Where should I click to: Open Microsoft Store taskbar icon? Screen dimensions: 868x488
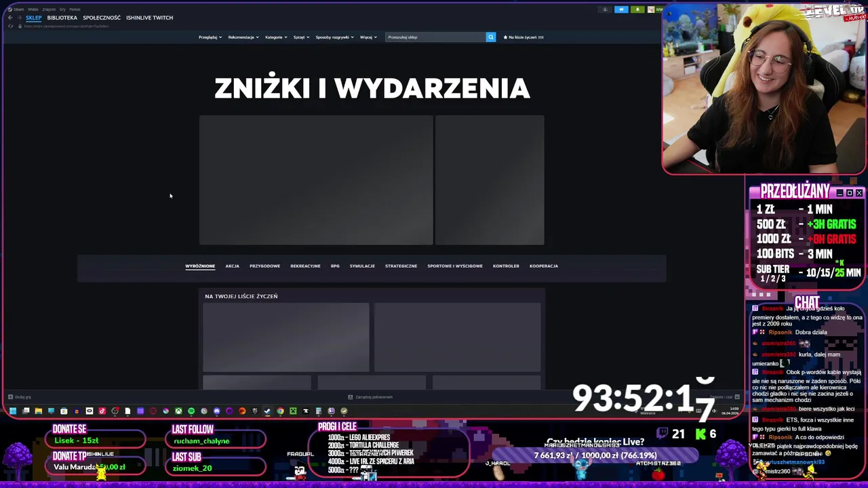pyautogui.click(x=64, y=411)
